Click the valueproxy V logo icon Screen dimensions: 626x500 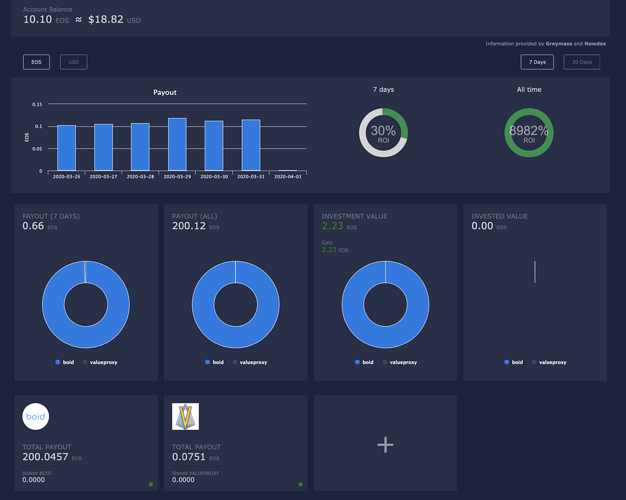click(x=185, y=417)
